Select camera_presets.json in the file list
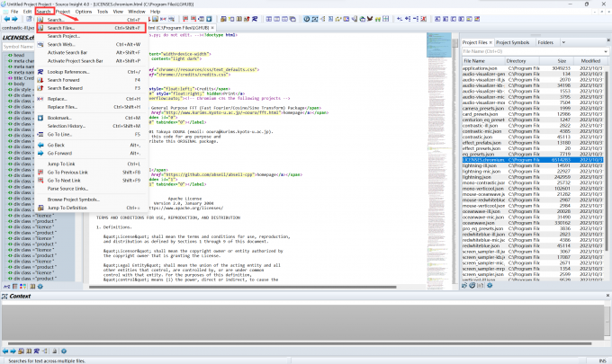Viewport: 612px width, 364px height. coord(533,109)
